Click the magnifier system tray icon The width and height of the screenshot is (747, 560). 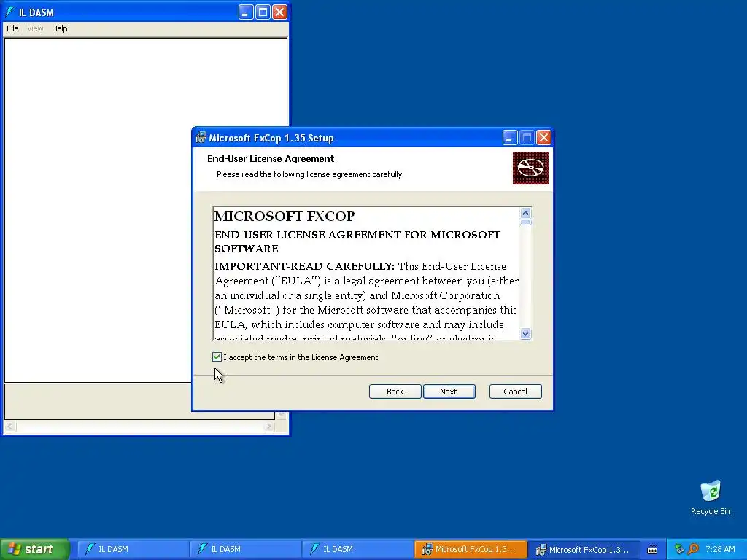coord(693,550)
